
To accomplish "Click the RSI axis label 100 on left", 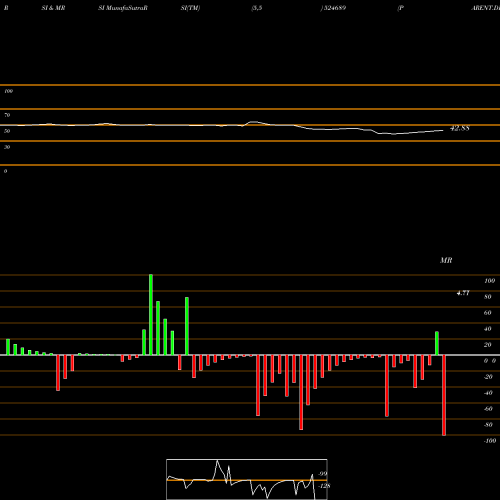I will coord(8,91).
